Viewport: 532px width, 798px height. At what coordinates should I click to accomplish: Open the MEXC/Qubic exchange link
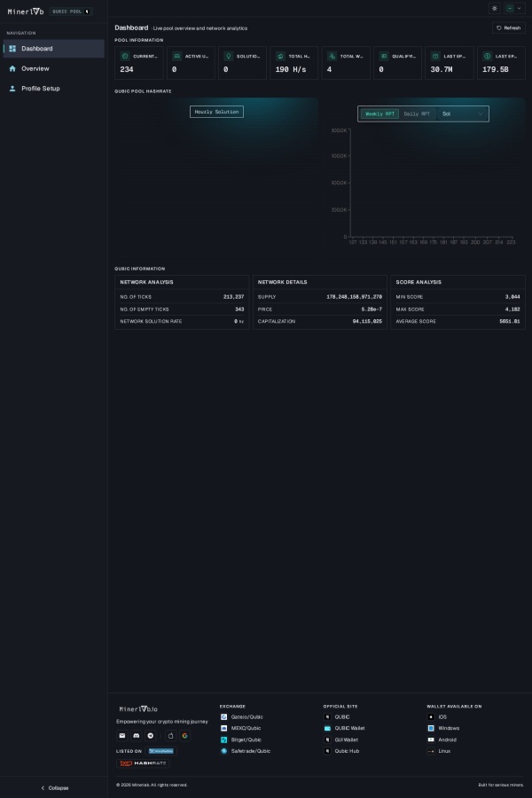(x=241, y=728)
